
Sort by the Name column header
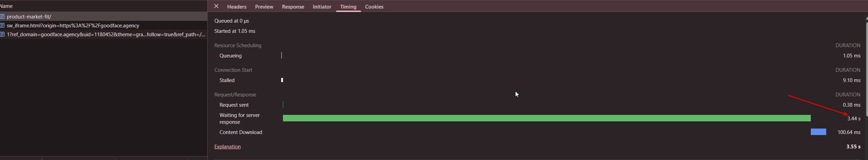(7, 6)
